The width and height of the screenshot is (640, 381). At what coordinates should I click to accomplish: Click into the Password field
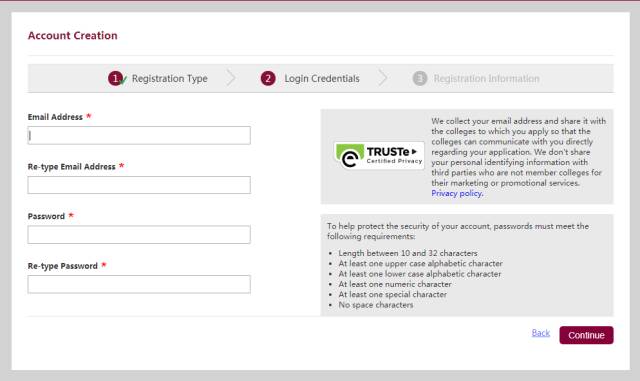tap(139, 235)
